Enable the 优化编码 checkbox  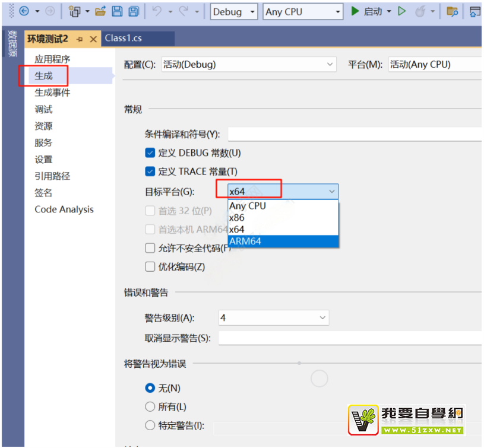point(150,266)
